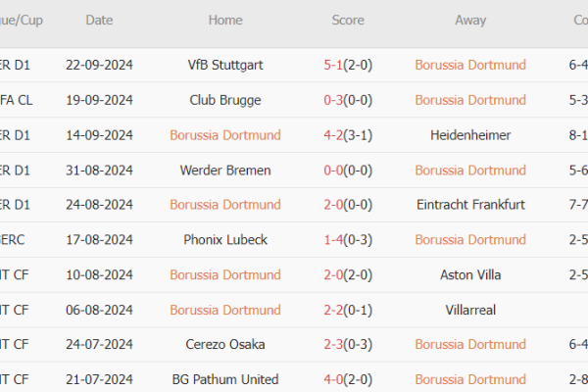Open BG Pathum United team page
Viewport: 588px width, 392px height.
225,379
